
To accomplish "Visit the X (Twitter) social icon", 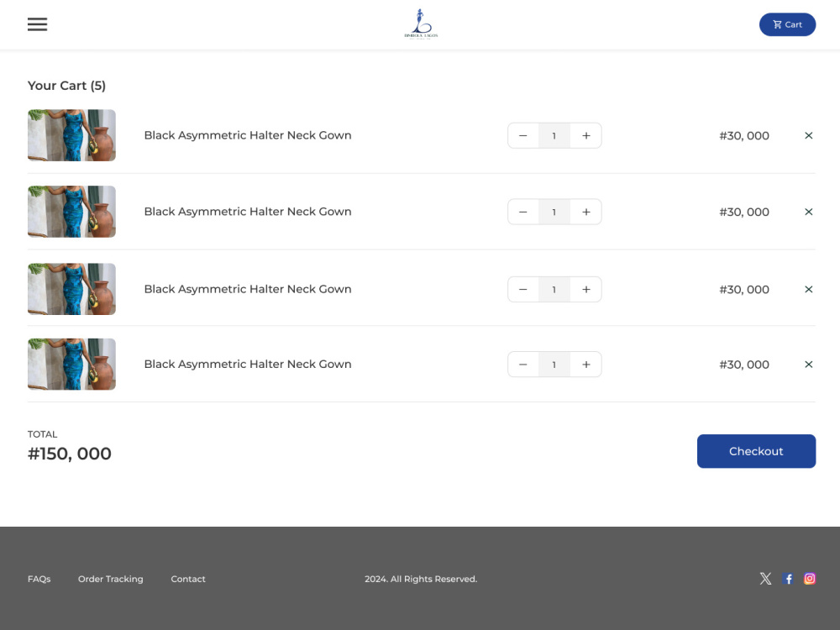I will (765, 579).
